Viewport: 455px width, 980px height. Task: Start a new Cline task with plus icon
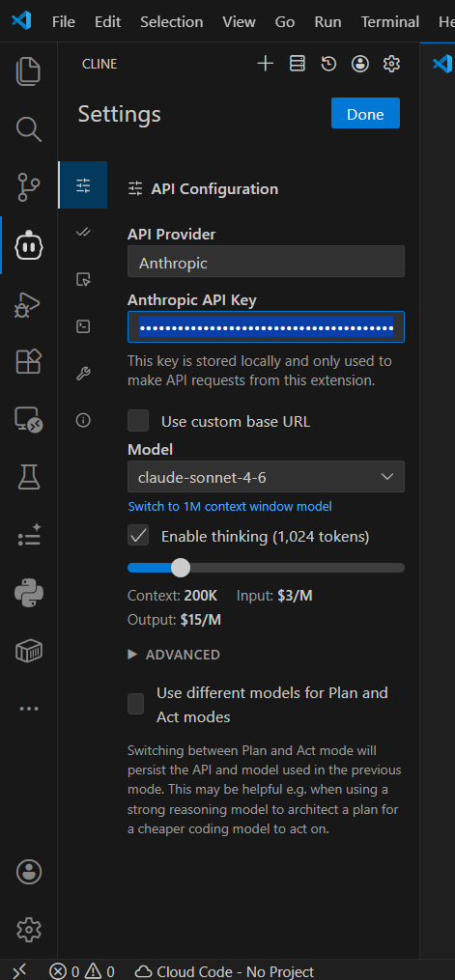tap(266, 63)
